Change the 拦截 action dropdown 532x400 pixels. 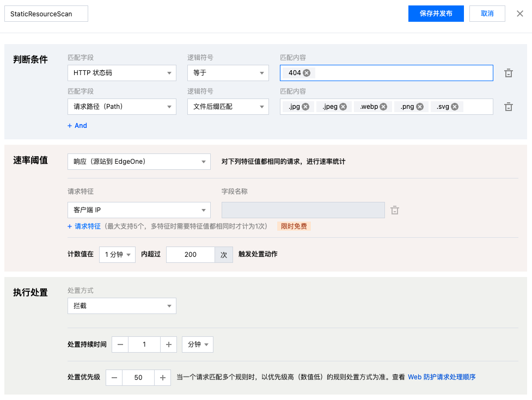click(121, 306)
